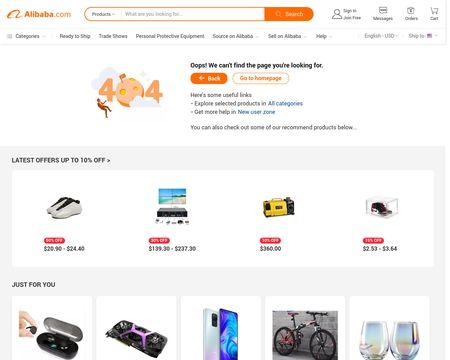This screenshot has height=360, width=450.
Task: Open the Orders icon
Action: [411, 10]
